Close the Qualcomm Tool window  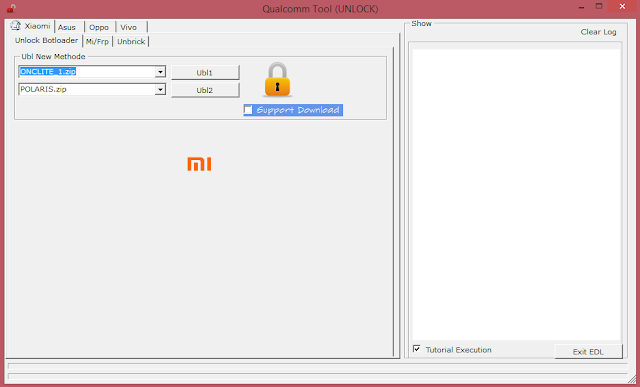[x=622, y=7]
